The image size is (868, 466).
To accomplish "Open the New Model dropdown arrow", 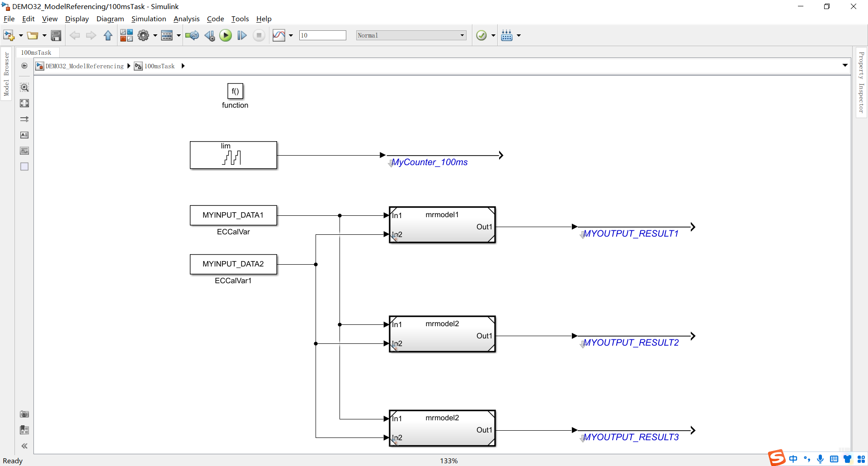I will pyautogui.click(x=21, y=35).
